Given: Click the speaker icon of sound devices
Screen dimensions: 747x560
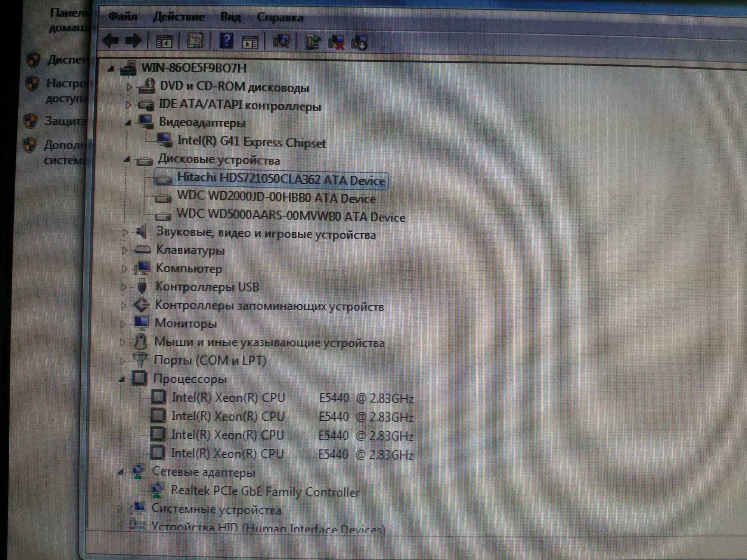Looking at the screenshot, I should coord(141,231).
